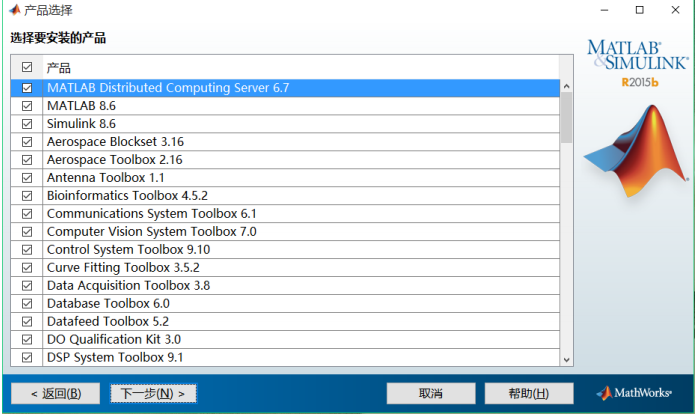Select the MATLAB Distributed Computing Server 6.7 row
This screenshot has height=417, width=695.
click(285, 88)
